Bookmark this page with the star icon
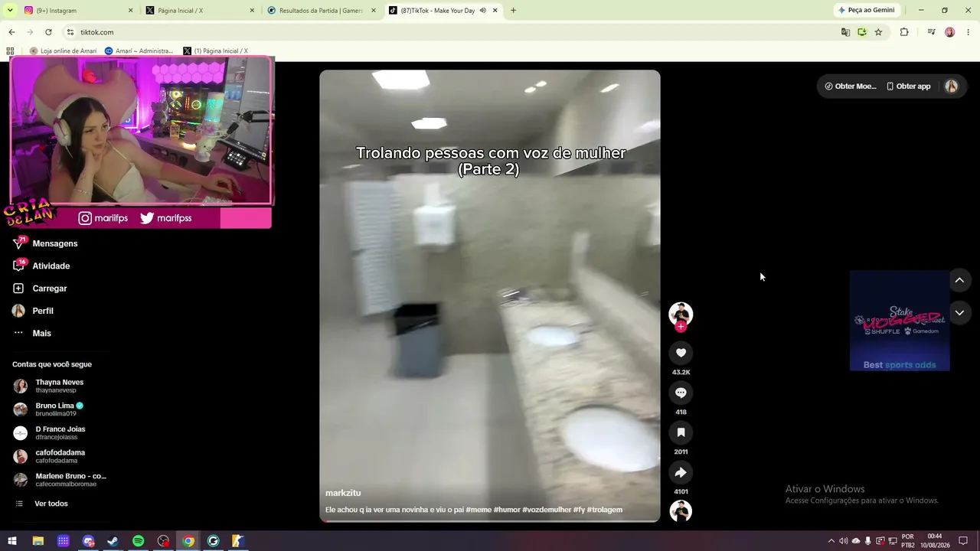Image resolution: width=980 pixels, height=551 pixels. click(x=878, y=32)
